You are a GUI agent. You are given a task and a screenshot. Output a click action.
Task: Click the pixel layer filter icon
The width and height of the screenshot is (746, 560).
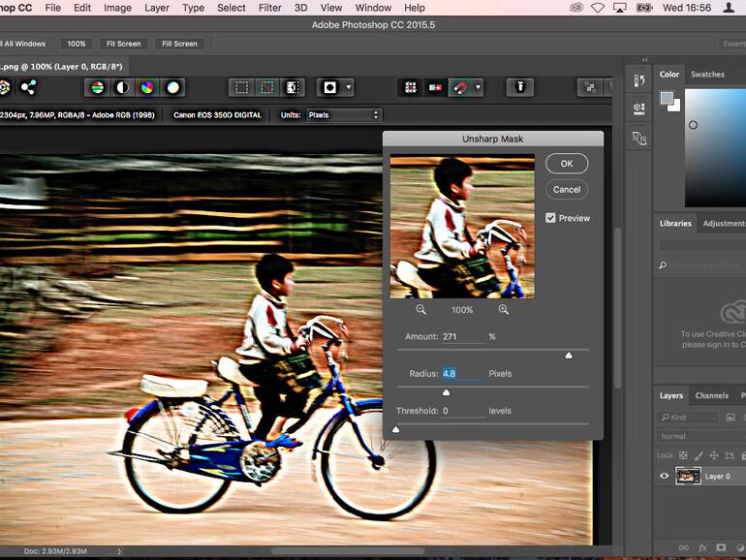click(x=730, y=418)
